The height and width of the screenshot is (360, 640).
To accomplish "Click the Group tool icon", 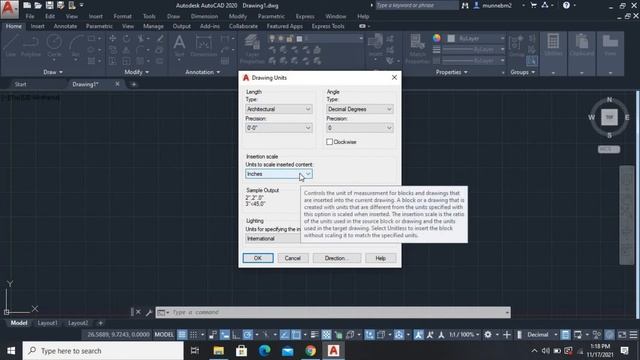I will click(x=516, y=46).
